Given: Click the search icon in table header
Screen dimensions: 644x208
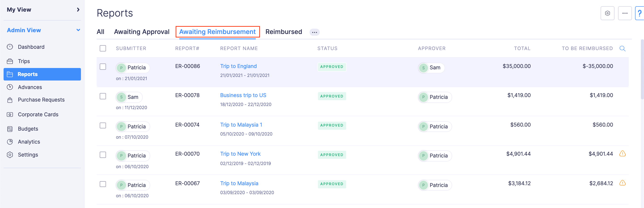Looking at the screenshot, I should (622, 49).
